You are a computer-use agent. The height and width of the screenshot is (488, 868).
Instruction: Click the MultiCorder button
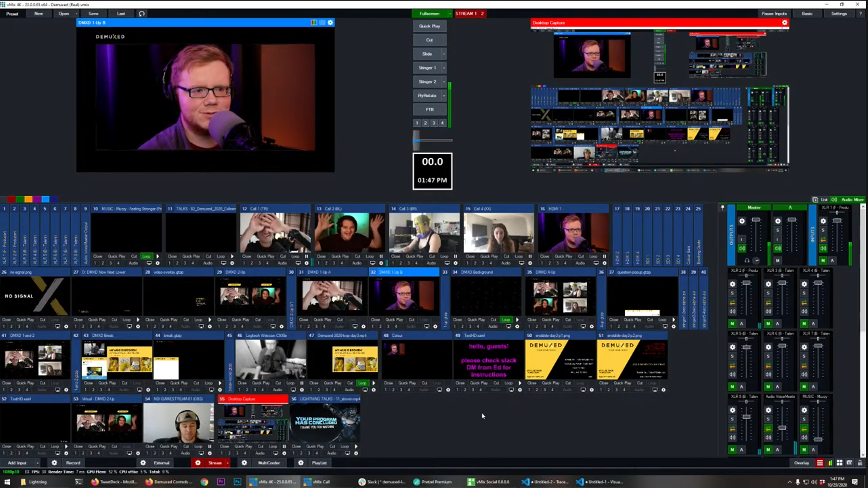click(269, 463)
